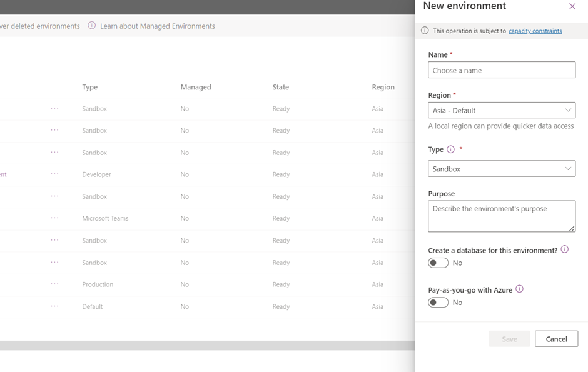Click the info icon in the capacity constraints banner
Screen dimensions: 588x372
point(425,30)
